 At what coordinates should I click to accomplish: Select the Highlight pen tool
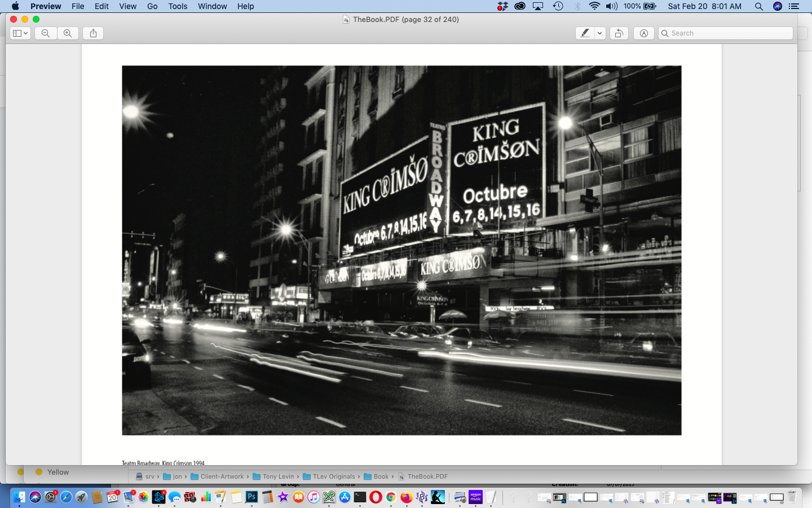click(585, 33)
